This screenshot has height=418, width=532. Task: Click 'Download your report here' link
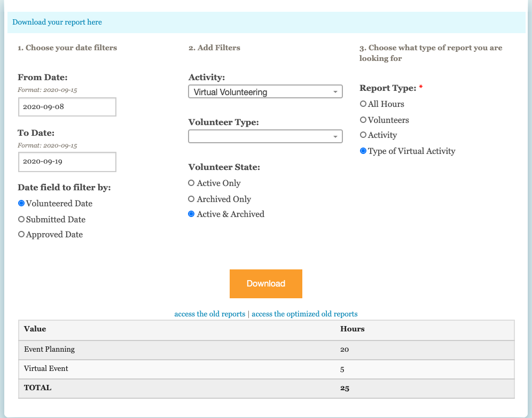pyautogui.click(x=57, y=22)
